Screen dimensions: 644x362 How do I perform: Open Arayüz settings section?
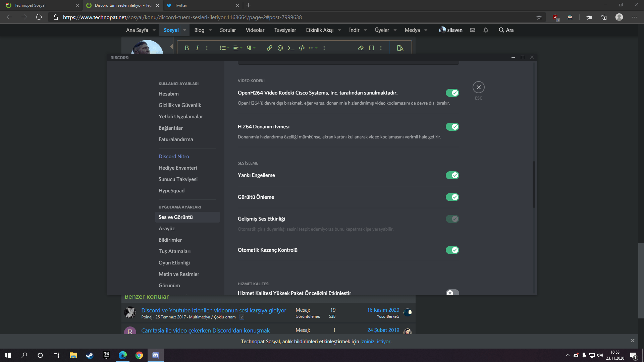[x=167, y=229]
